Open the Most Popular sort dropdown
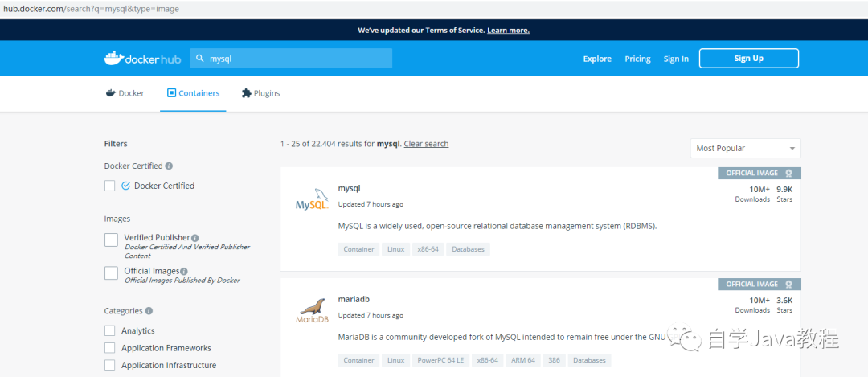868x377 pixels. [745, 149]
